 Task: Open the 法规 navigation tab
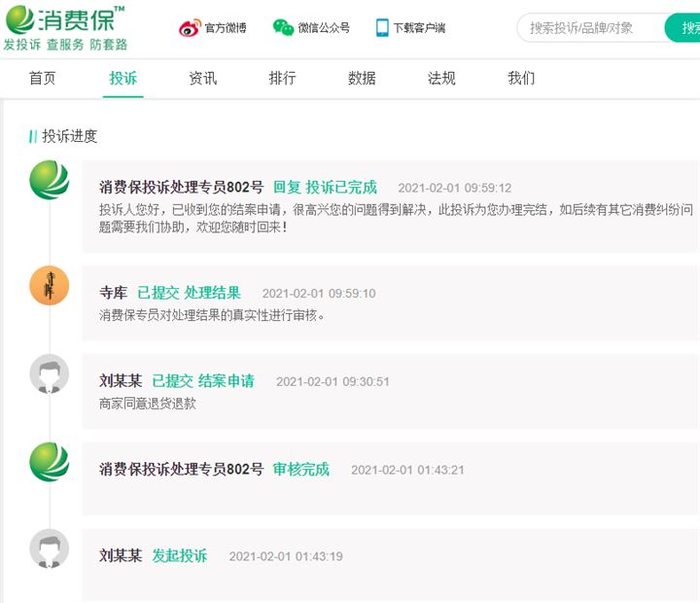[441, 78]
